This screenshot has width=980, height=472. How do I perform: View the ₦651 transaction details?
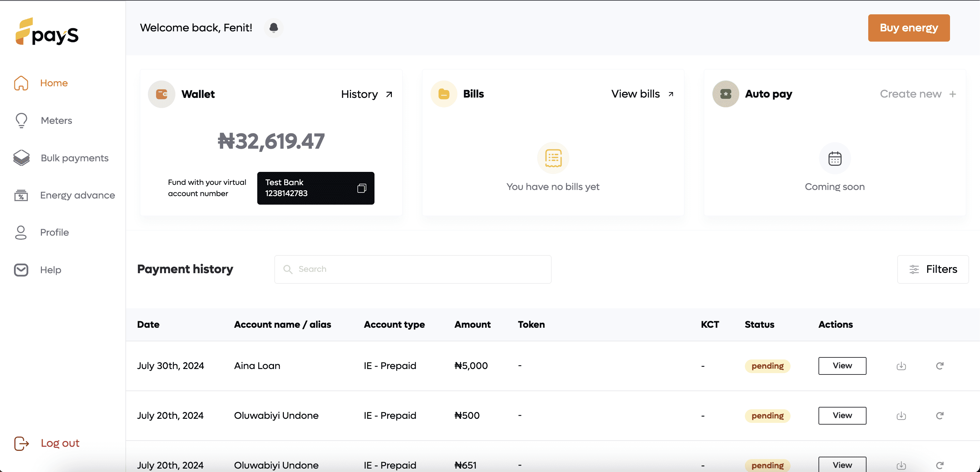click(x=842, y=464)
